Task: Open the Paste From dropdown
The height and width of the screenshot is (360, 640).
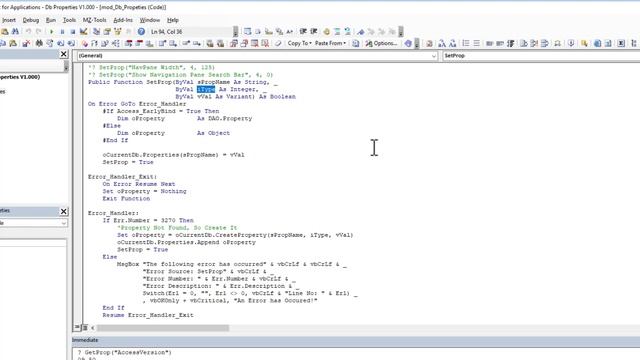Action: point(330,43)
